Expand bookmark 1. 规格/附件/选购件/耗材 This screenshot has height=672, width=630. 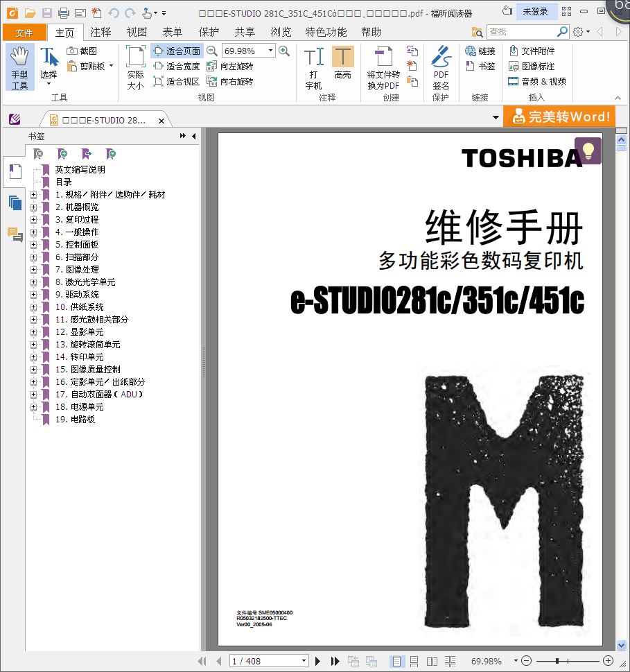click(33, 195)
